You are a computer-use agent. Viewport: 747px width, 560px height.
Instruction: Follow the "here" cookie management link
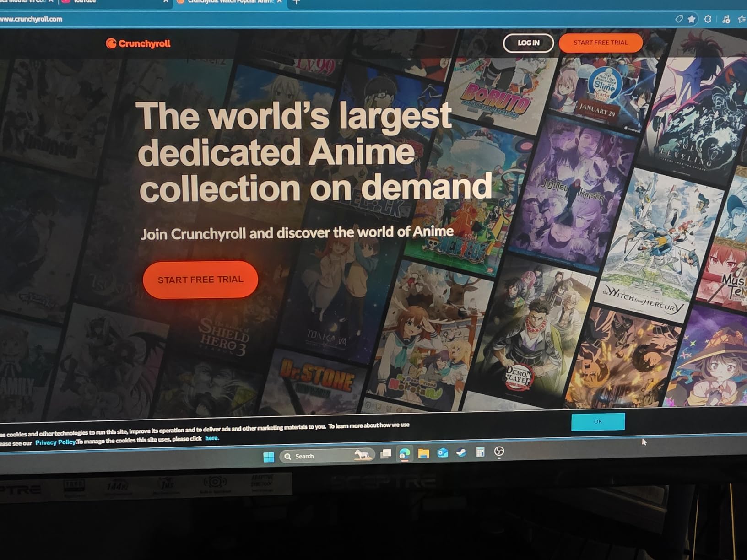tap(212, 438)
